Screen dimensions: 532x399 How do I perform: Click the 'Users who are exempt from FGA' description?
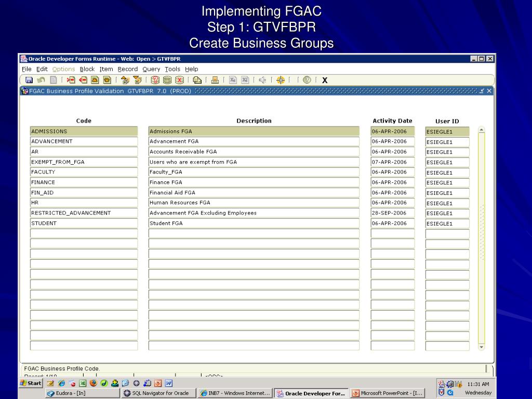(254, 162)
